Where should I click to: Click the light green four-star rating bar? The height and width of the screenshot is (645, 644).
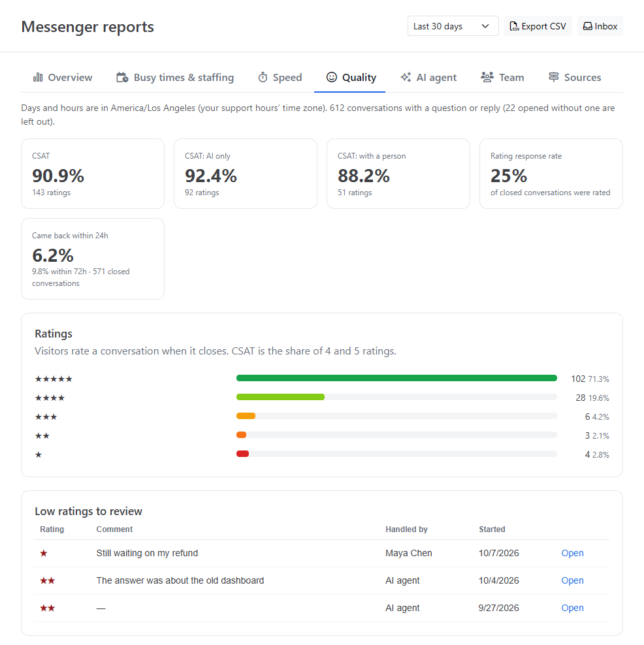tap(280, 397)
